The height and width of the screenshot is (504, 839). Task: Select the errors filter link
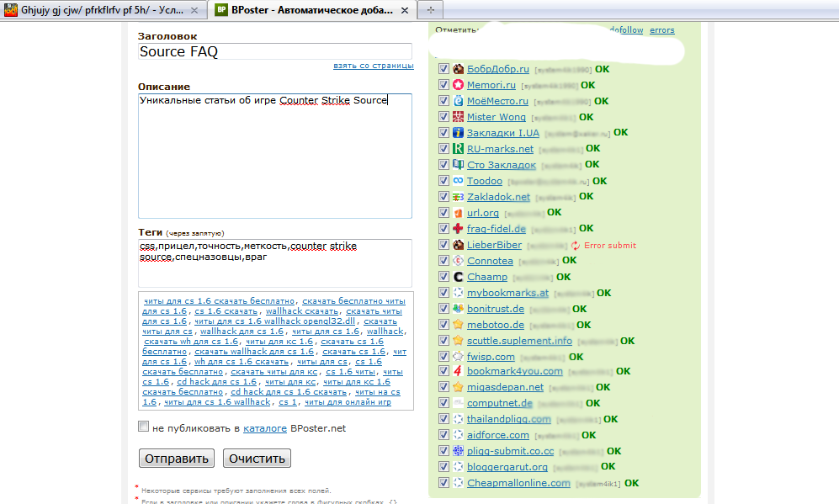tap(662, 30)
